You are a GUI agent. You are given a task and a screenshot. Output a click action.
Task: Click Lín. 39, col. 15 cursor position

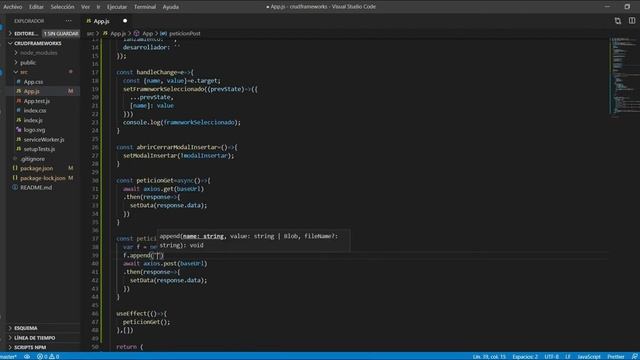point(489,356)
